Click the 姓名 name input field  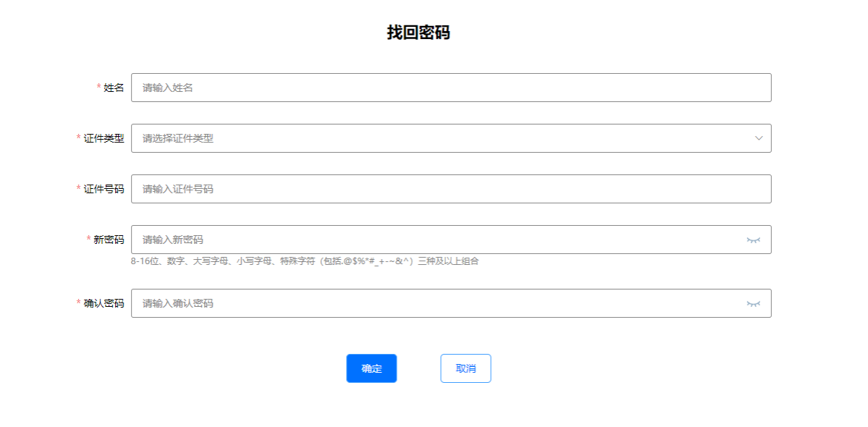pyautogui.click(x=450, y=88)
